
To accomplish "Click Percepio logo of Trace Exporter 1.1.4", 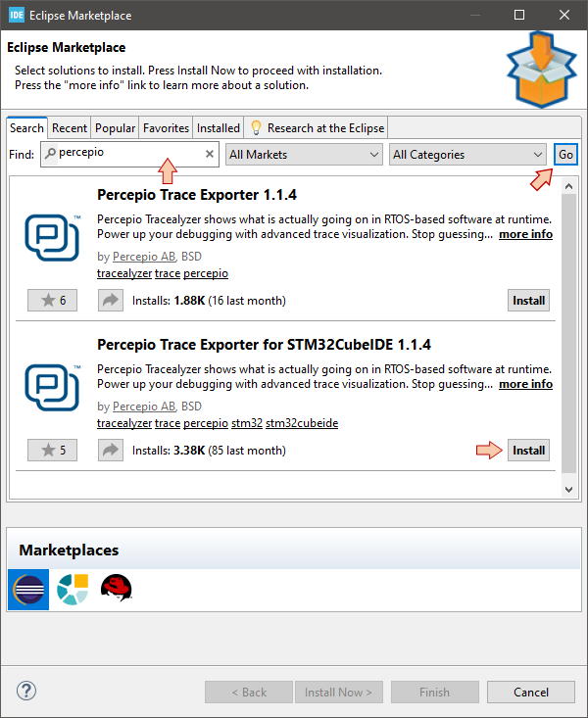I will pos(52,238).
